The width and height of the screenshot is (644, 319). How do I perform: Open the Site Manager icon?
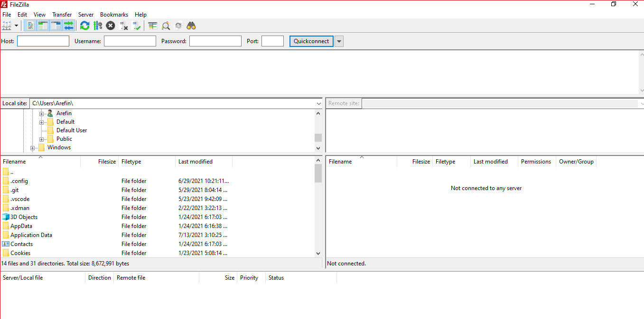(x=7, y=26)
